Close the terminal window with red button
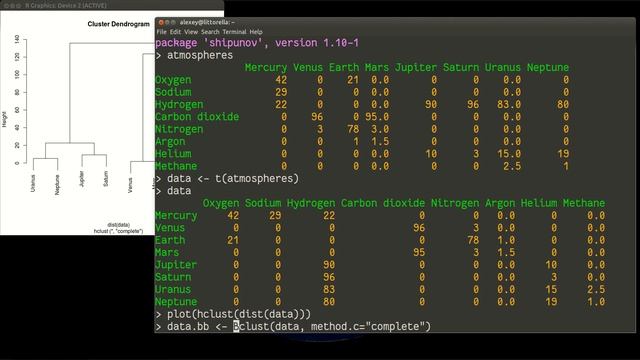Screen dimensions: 640x360 161,22
